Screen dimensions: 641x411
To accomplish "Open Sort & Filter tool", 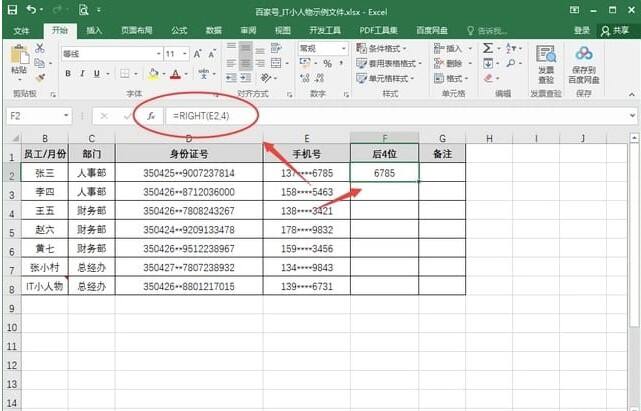I will coord(511,48).
